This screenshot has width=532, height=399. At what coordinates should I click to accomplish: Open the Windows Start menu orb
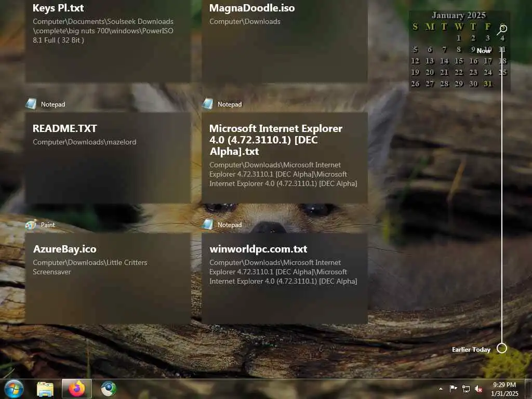14,389
